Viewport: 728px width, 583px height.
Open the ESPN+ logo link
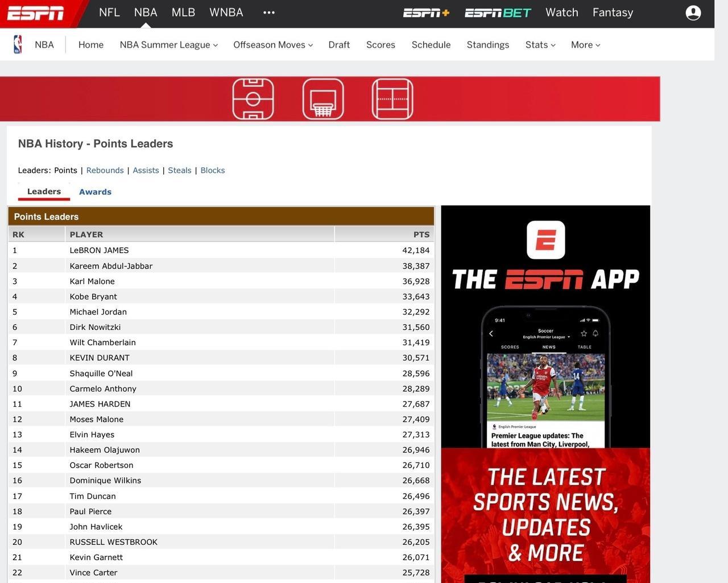click(426, 13)
